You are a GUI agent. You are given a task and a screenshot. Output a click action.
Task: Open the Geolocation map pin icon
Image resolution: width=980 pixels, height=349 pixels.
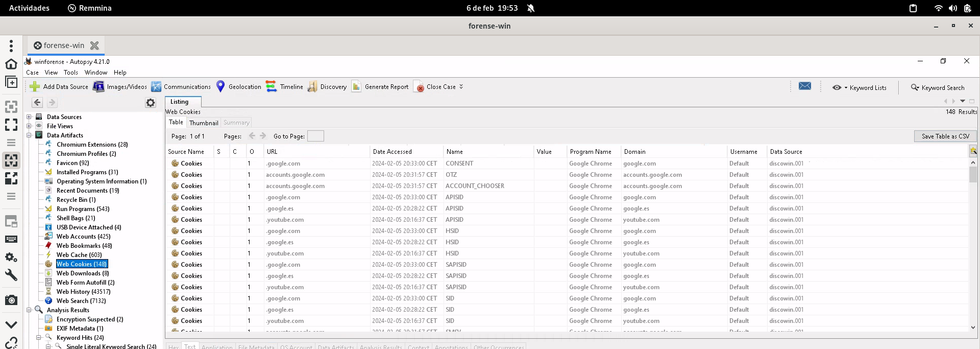pos(220,86)
